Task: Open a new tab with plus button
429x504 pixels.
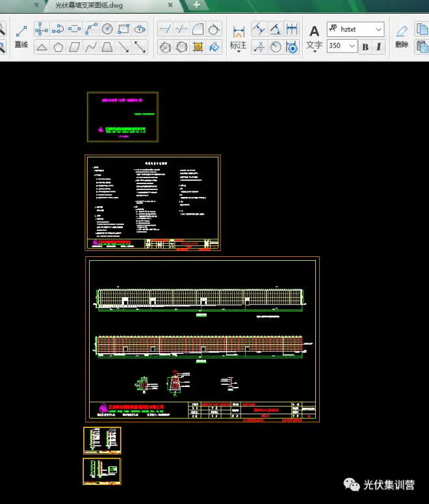Action: (x=197, y=5)
